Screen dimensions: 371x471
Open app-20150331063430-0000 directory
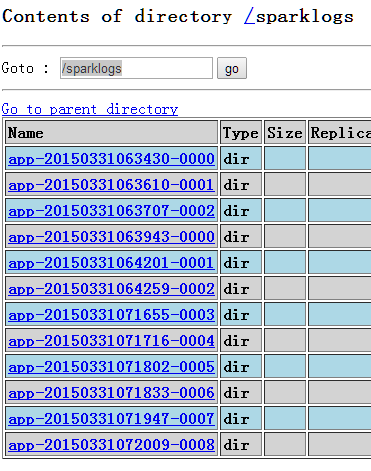click(x=112, y=159)
